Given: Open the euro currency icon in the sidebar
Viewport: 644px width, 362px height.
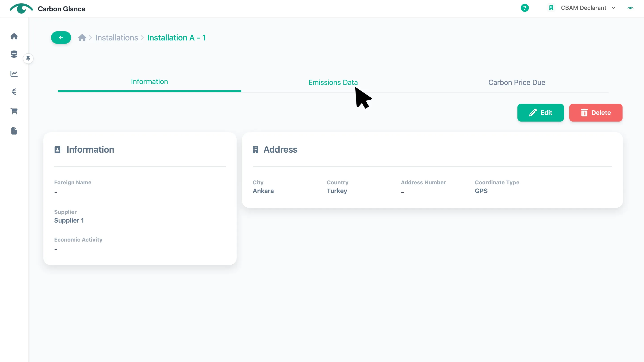Looking at the screenshot, I should 14,92.
